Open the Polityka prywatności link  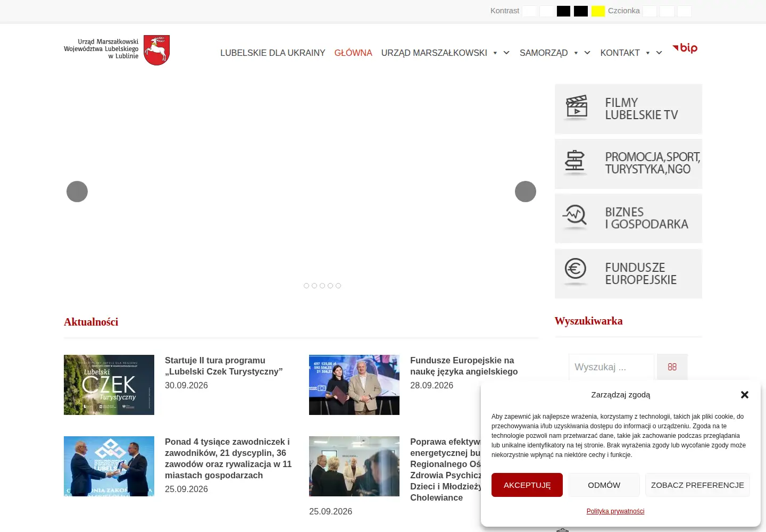coord(615,511)
